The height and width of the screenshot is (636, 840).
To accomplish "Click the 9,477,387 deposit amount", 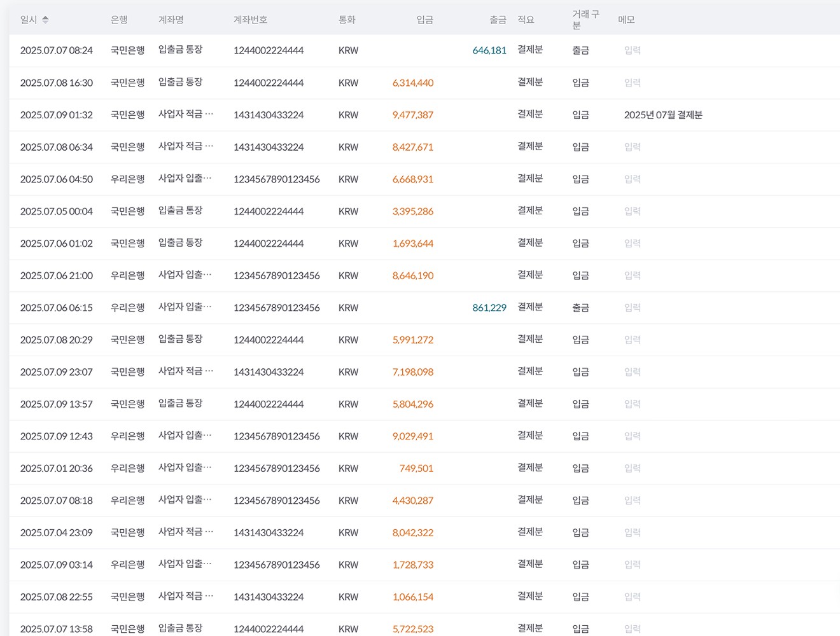I will (412, 115).
